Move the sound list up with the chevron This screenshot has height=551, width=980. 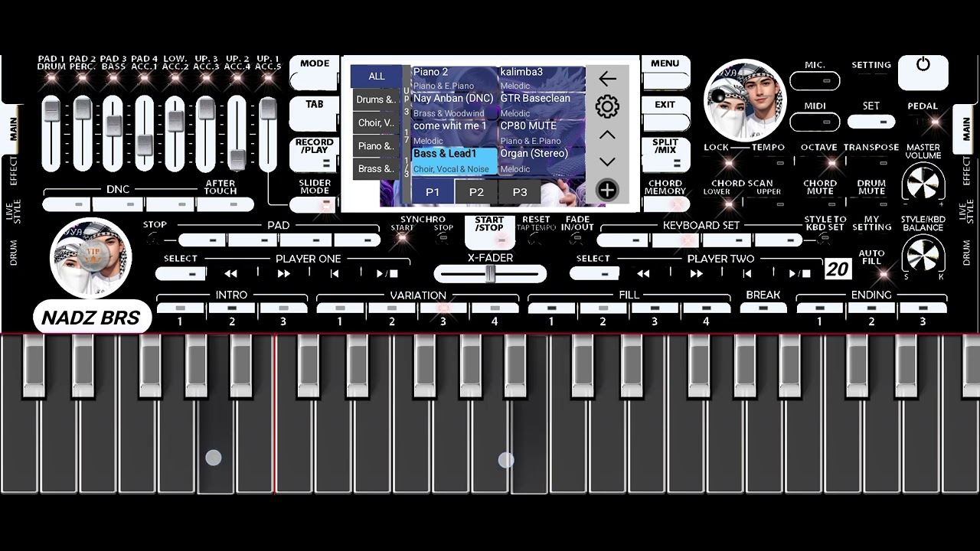click(607, 135)
